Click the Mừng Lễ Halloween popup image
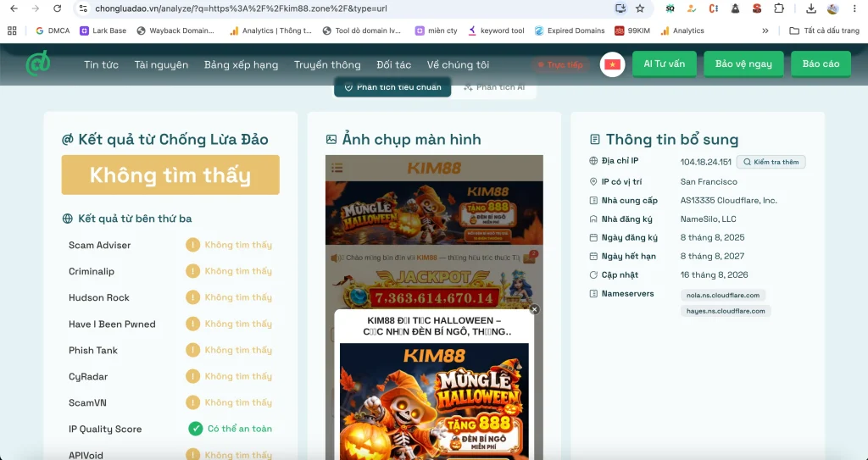The width and height of the screenshot is (868, 460). point(434,402)
